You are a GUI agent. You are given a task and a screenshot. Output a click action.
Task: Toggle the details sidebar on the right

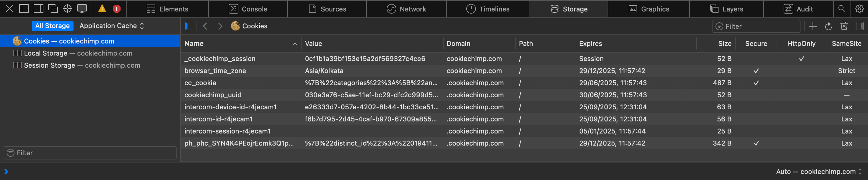(x=860, y=26)
